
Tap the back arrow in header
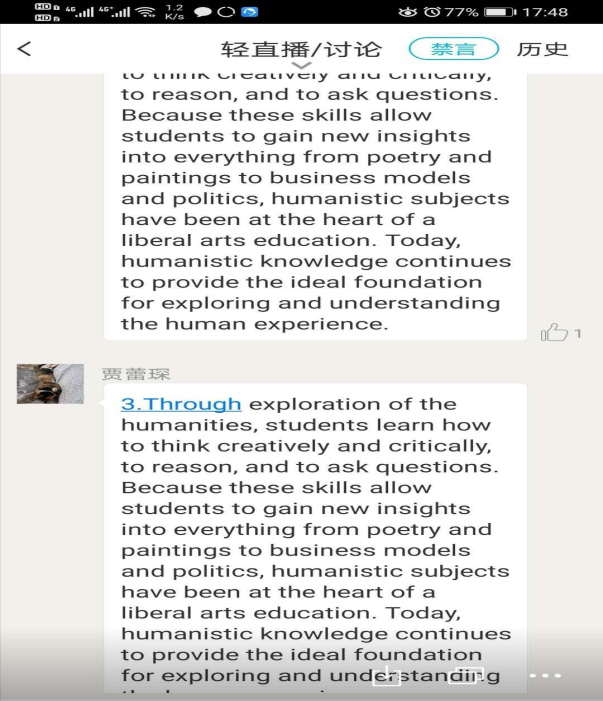25,49
